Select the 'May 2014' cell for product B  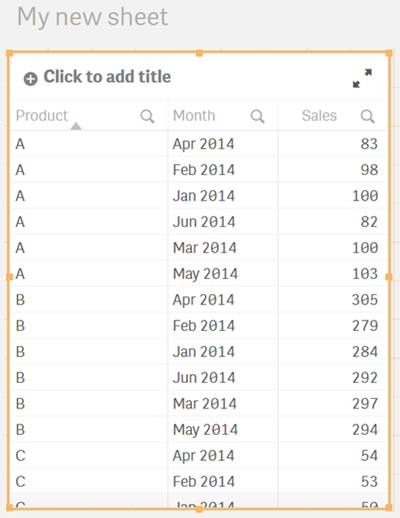223,429
